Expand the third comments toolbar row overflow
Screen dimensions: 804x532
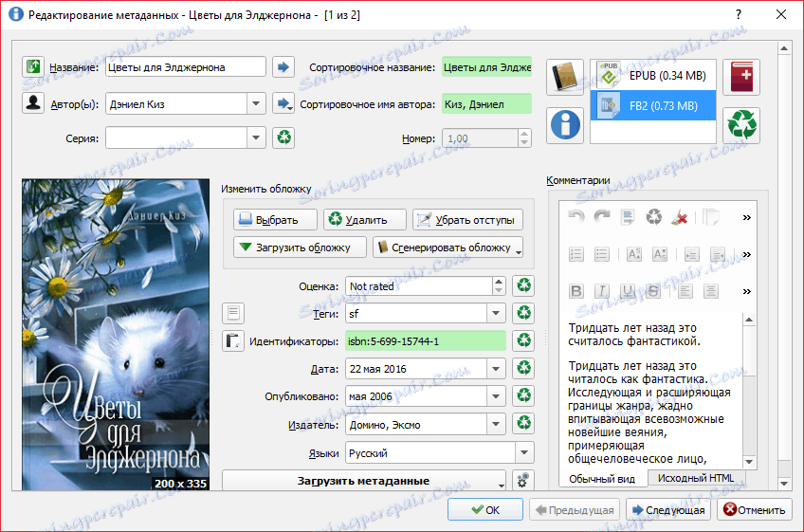(746, 291)
